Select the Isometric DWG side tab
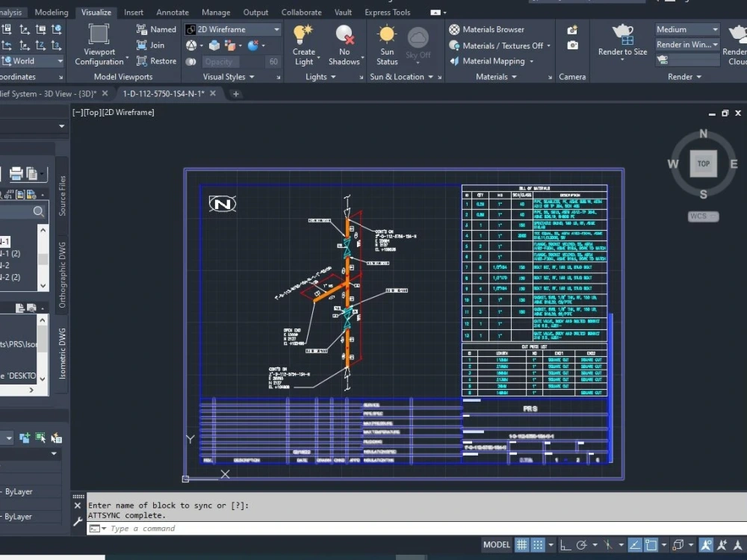 62,353
